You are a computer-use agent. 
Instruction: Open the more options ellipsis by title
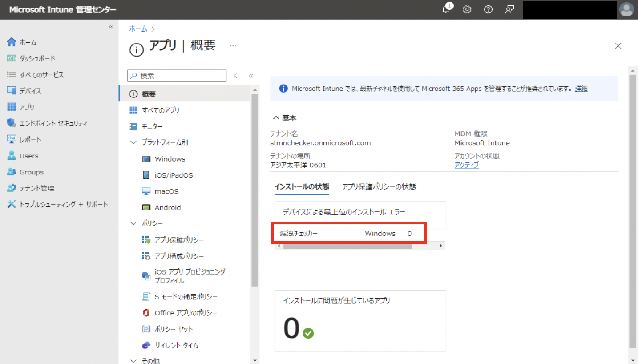(233, 45)
